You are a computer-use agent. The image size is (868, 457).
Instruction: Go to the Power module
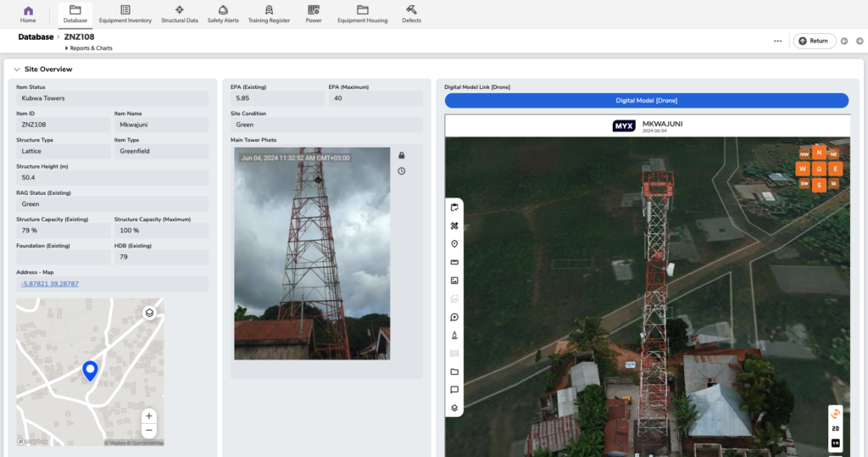(314, 14)
